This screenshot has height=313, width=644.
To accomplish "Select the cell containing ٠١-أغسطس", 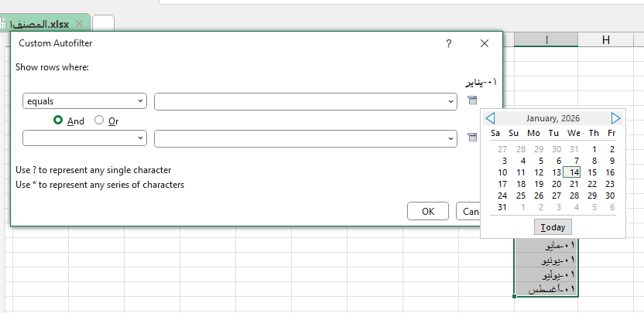I will click(547, 289).
